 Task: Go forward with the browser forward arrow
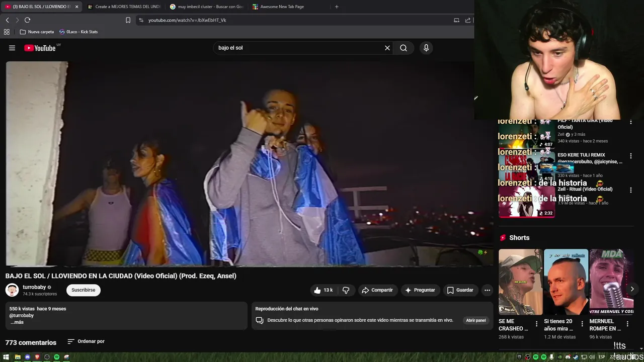pos(17,20)
